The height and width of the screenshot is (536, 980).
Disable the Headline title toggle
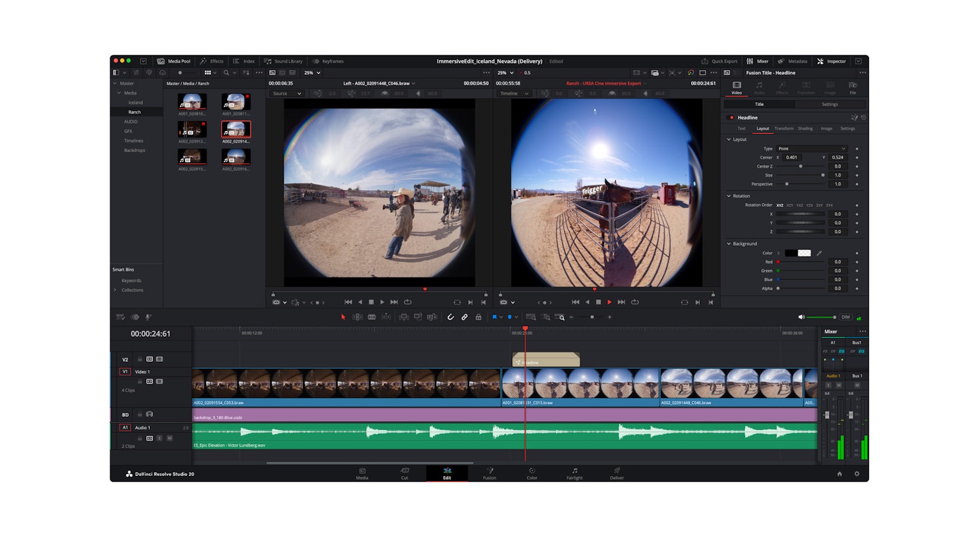coord(731,117)
